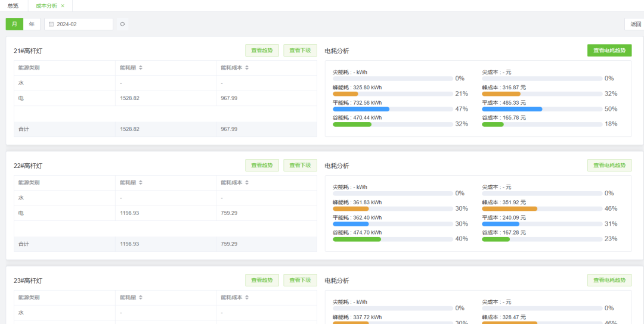The height and width of the screenshot is (324, 644).
Task: Sort 能耗成本 column in 21#高杆灯 table
Action: [247, 68]
